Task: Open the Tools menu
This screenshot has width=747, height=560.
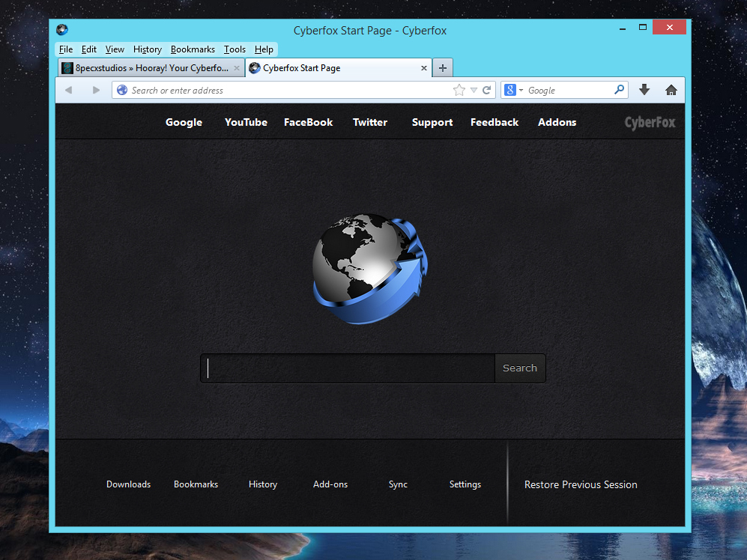Action: pyautogui.click(x=235, y=49)
